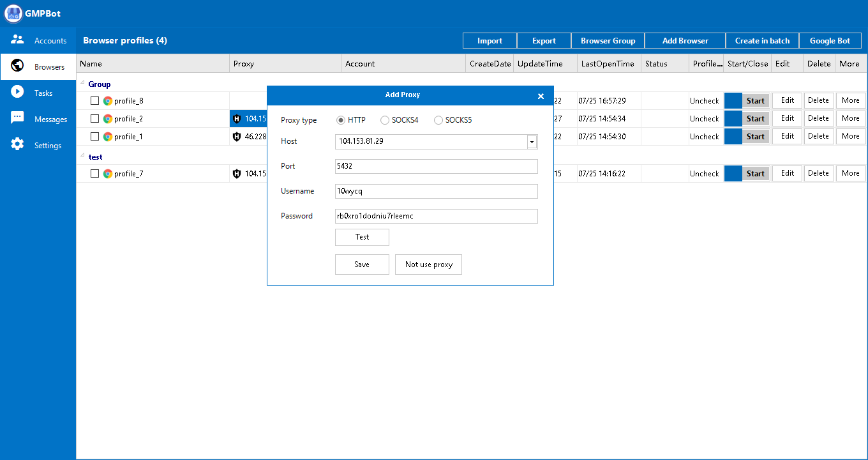This screenshot has height=460, width=868.
Task: Tick the profile_8 checkbox
Action: tap(94, 101)
